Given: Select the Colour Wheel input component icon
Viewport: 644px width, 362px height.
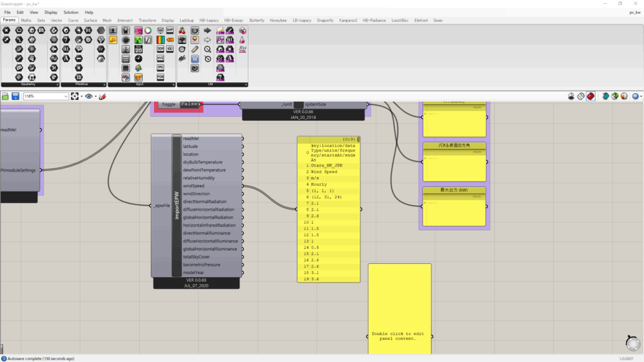Looking at the screenshot, I should [148, 30].
